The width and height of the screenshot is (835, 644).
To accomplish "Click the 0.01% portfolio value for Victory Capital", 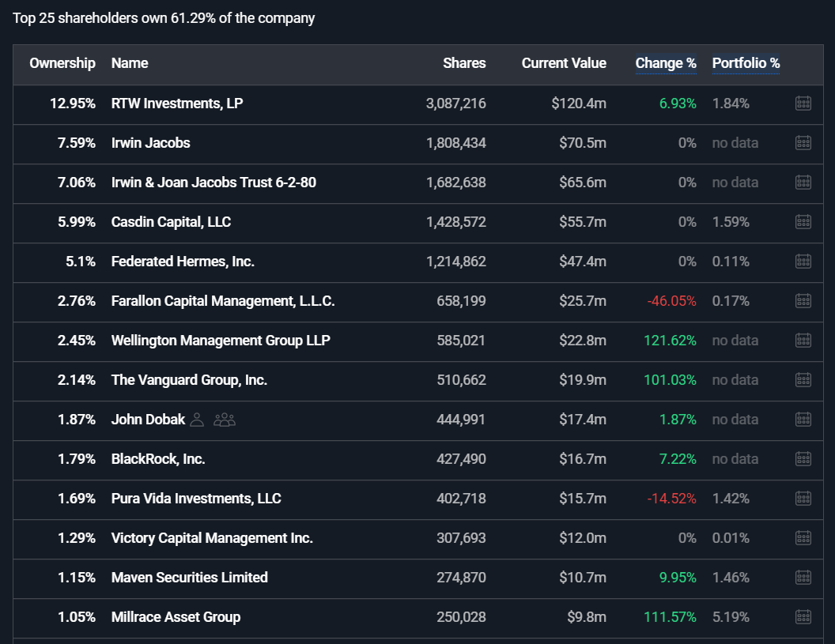I will coord(731,538).
